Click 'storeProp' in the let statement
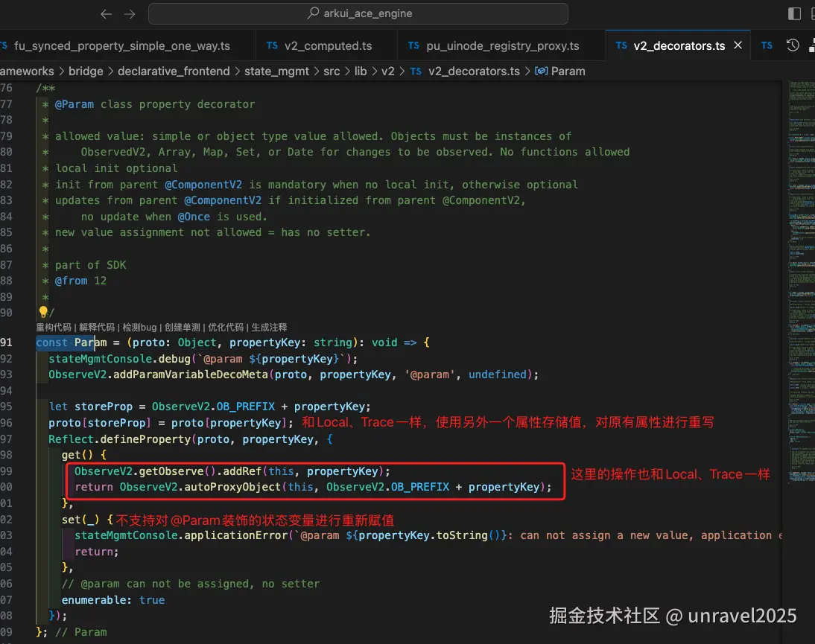 [104, 407]
